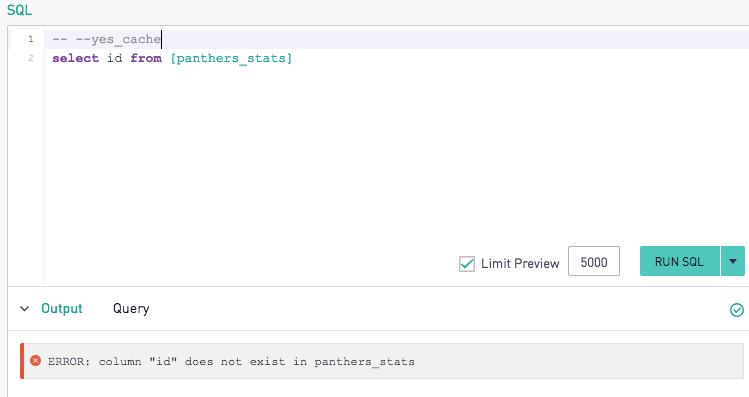The width and height of the screenshot is (749, 397).
Task: Run the query with RUN SQL button
Action: point(679,261)
